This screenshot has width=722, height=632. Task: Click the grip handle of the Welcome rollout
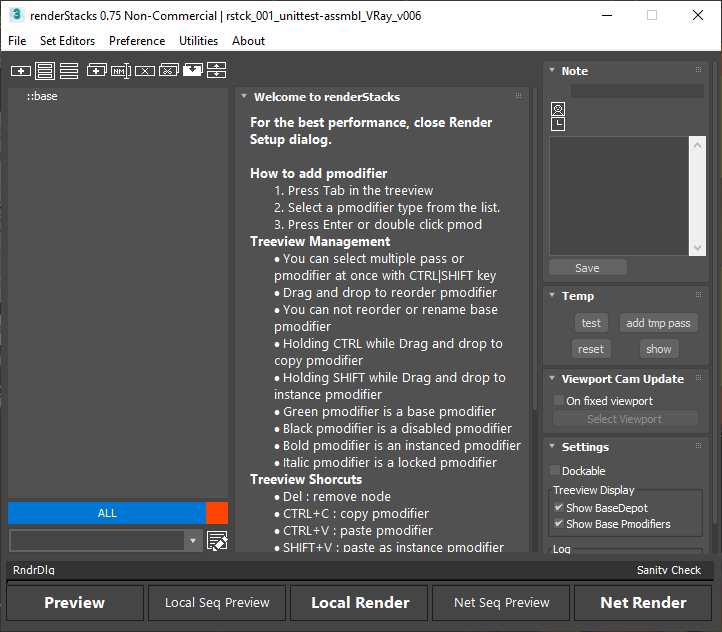click(518, 96)
